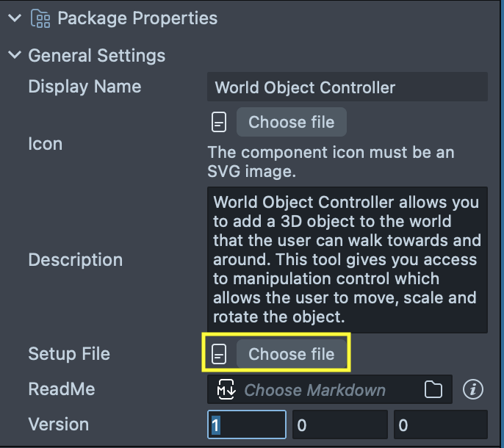Click the Markdown icon in ReadMe row
This screenshot has width=504, height=448.
226,390
